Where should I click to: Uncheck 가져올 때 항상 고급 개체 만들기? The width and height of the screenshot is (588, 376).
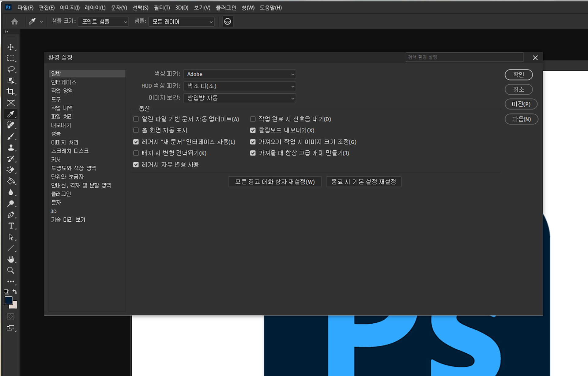coord(253,153)
